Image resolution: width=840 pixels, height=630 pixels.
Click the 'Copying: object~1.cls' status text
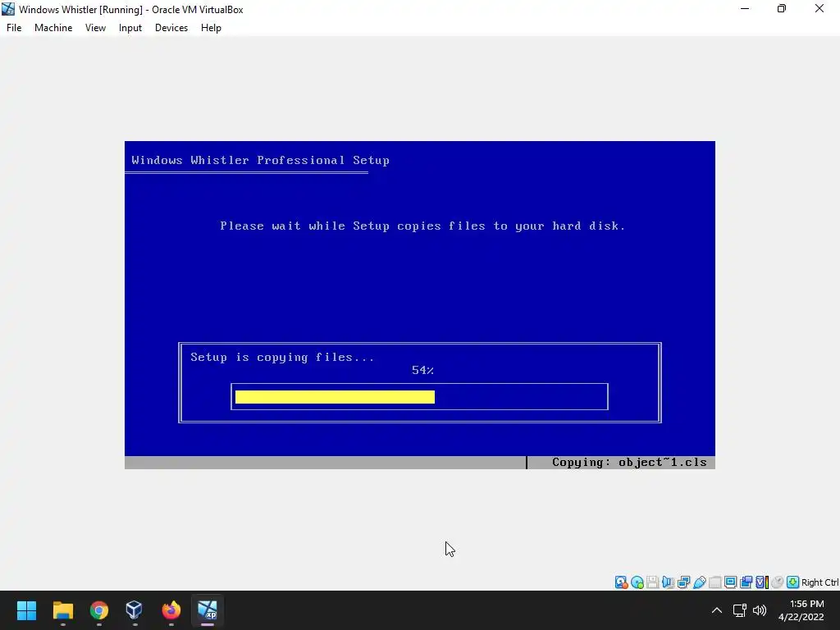pyautogui.click(x=629, y=463)
